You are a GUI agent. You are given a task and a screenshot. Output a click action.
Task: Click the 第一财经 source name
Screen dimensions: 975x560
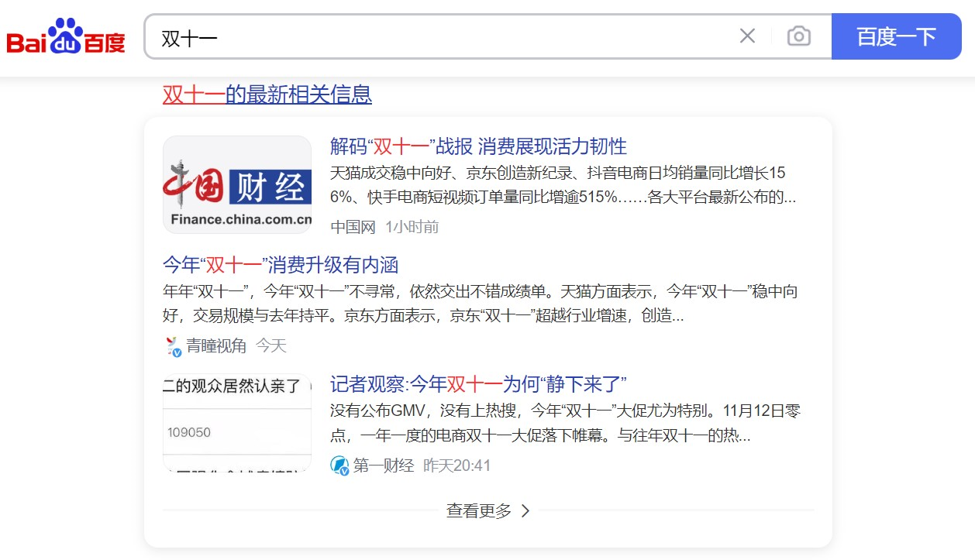(384, 466)
